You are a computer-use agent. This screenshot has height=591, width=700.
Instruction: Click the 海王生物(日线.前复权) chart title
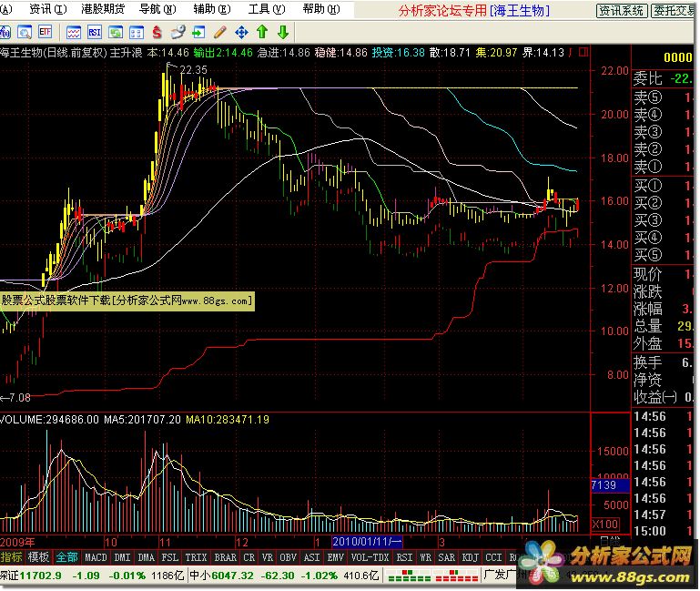coord(54,53)
